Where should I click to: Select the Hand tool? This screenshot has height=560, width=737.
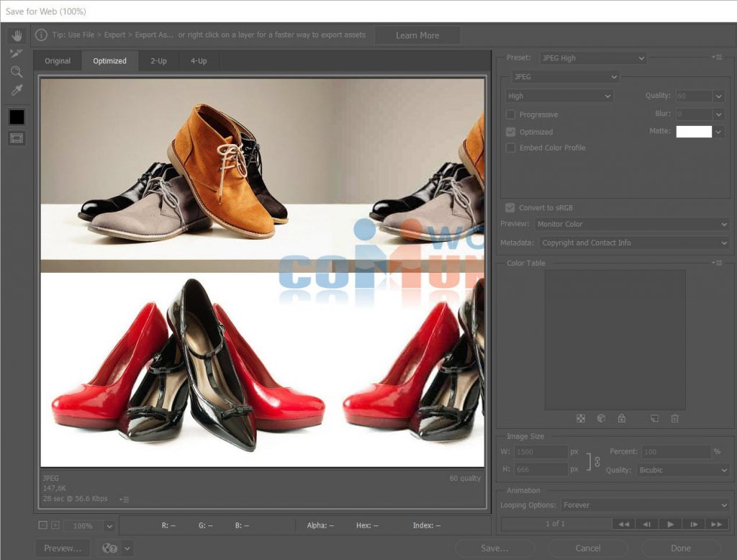tap(17, 35)
